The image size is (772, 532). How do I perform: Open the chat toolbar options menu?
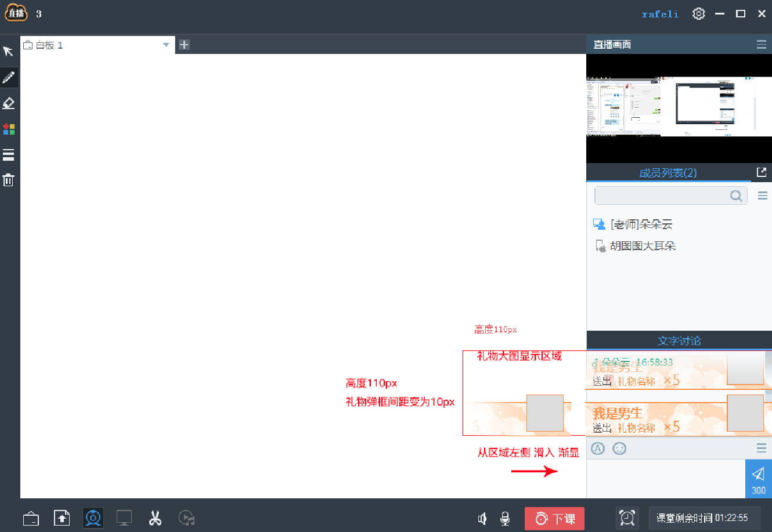(x=762, y=448)
